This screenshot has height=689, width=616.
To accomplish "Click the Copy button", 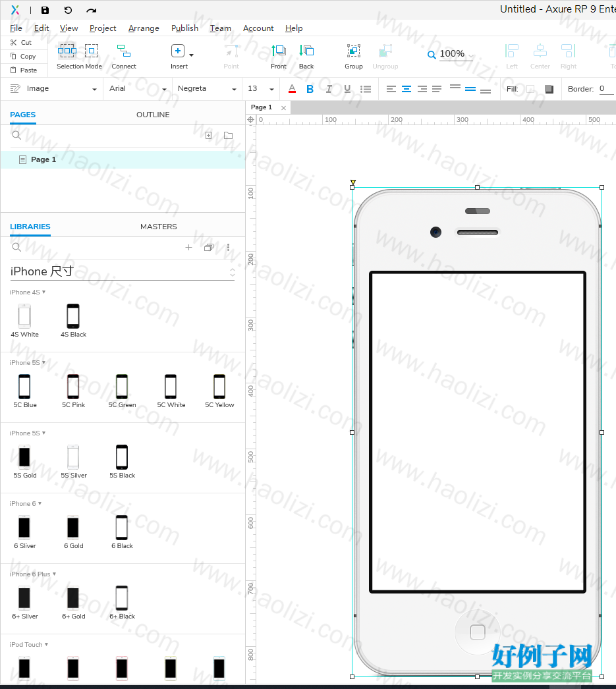I will point(23,56).
